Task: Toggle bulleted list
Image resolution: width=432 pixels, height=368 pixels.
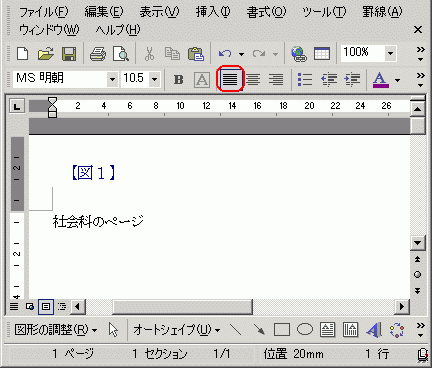Action: pos(305,79)
